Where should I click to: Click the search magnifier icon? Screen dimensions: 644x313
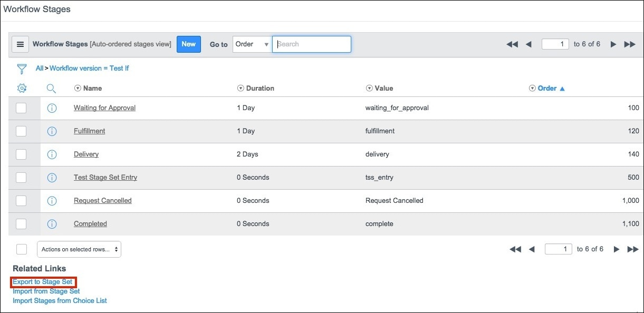pos(51,88)
